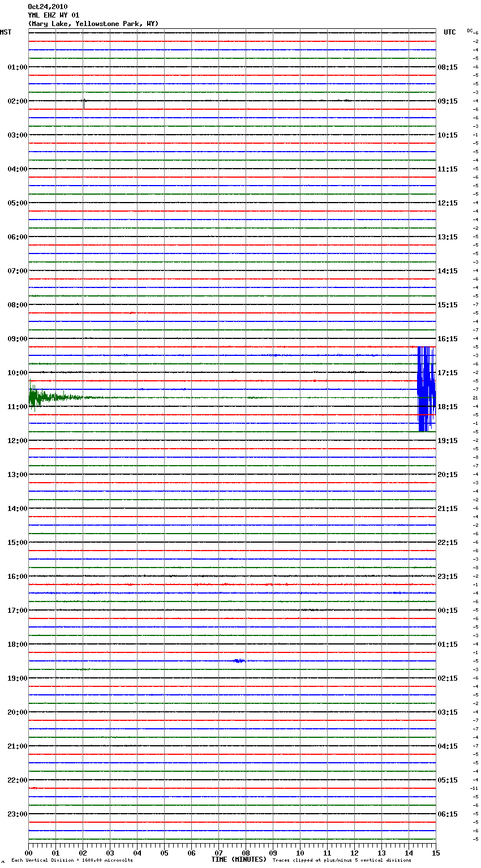Image resolution: width=481 pixels, height=868 pixels.
Task: Click the 23:15 UTC time label
Action: 448,577
